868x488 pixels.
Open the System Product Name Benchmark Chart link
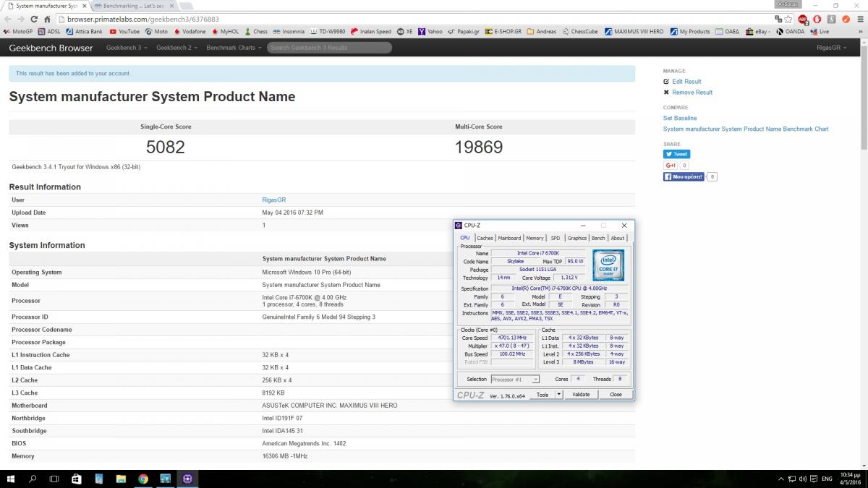click(x=746, y=129)
